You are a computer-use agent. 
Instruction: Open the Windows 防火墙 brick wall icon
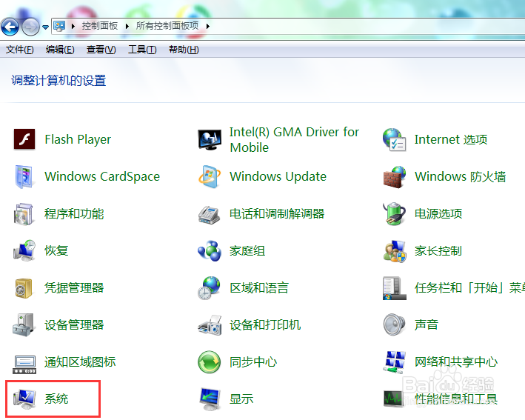point(395,177)
